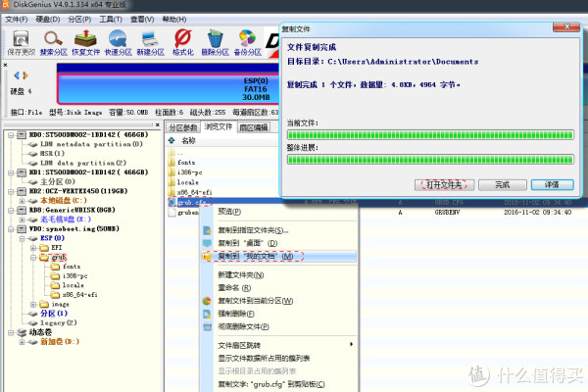Close the disk map panel with its X
The image size is (588, 392).
[5, 65]
